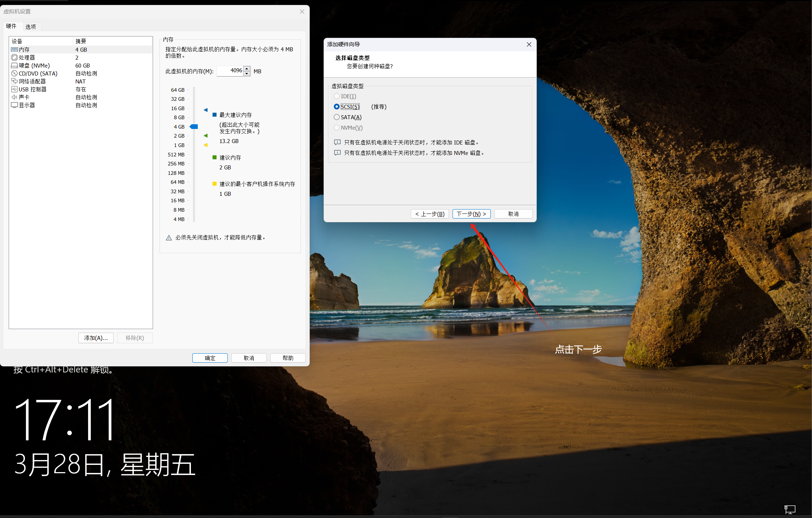Switch to the 选项 (Options) tab
The image size is (812, 518).
point(31,26)
